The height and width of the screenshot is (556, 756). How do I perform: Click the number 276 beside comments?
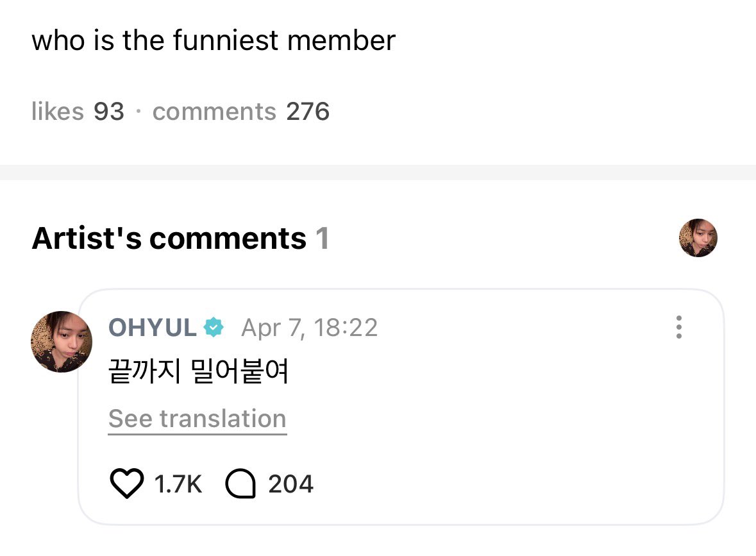coord(308,112)
